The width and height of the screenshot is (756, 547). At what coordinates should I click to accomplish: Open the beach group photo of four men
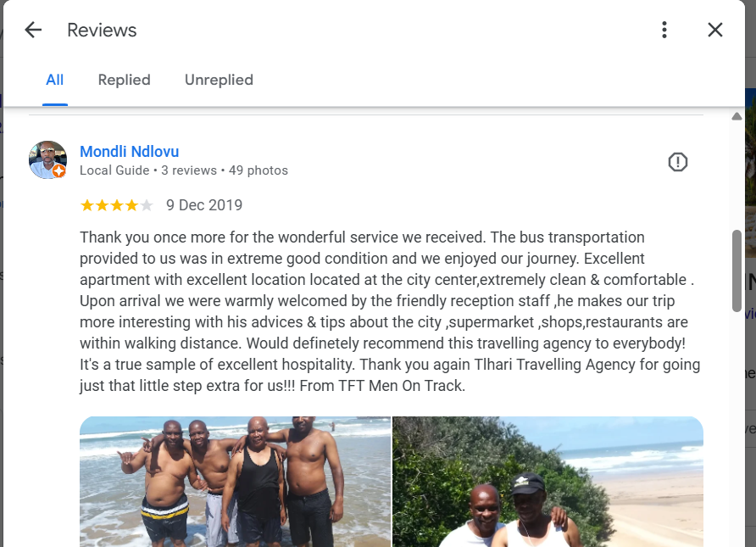coord(236,482)
